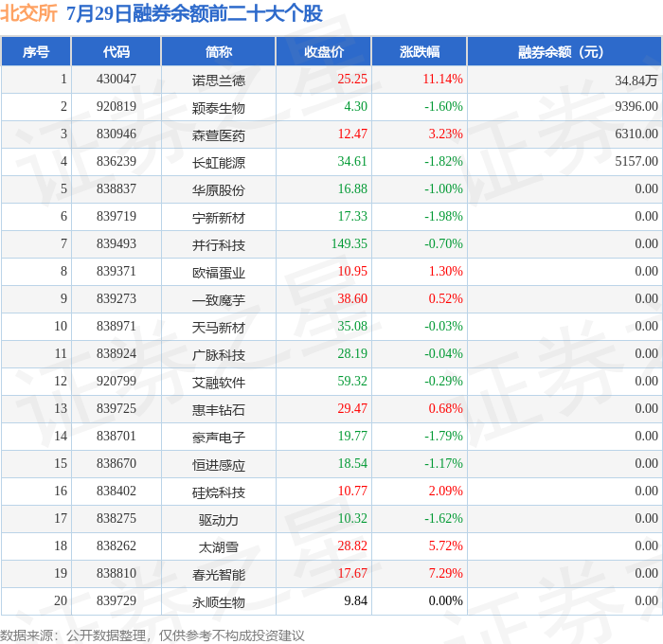Click the 数据来源 disclaimer footer text
Image resolution: width=663 pixels, height=644 pixels.
click(152, 635)
